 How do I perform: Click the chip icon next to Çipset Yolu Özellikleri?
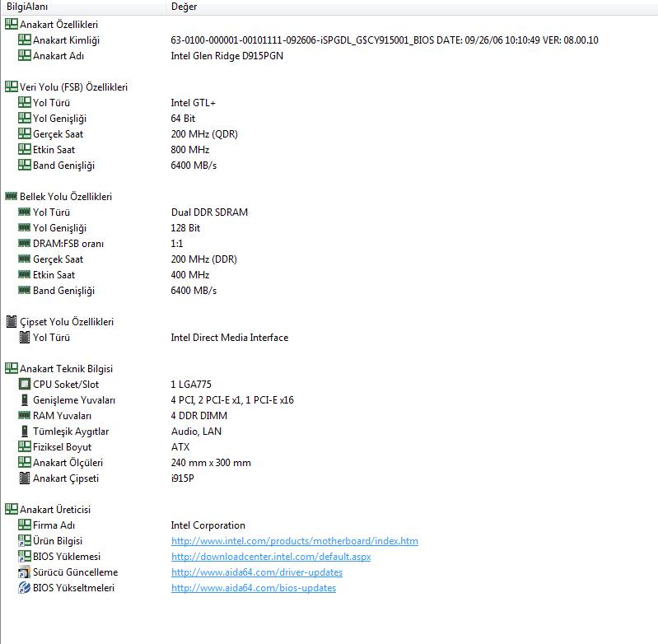(11, 322)
